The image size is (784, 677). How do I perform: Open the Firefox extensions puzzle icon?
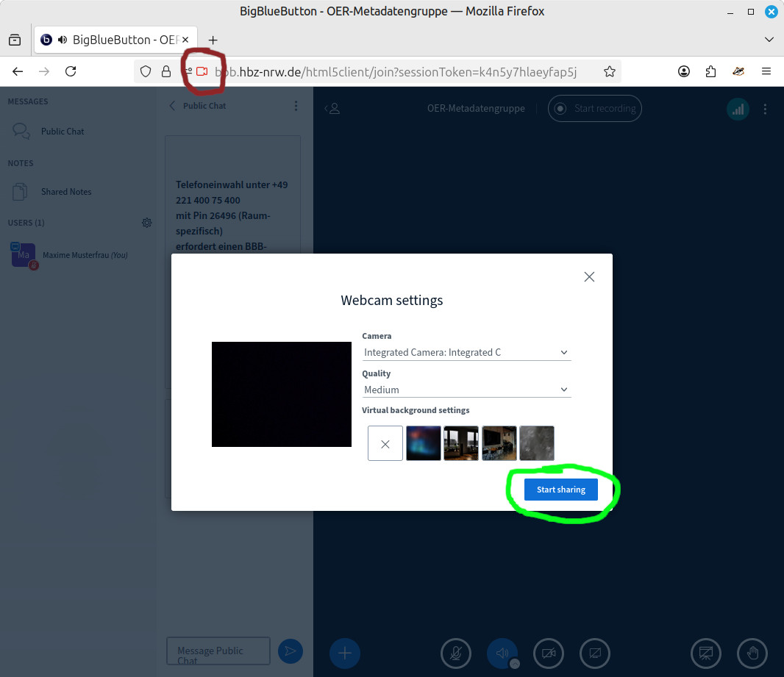(x=710, y=71)
